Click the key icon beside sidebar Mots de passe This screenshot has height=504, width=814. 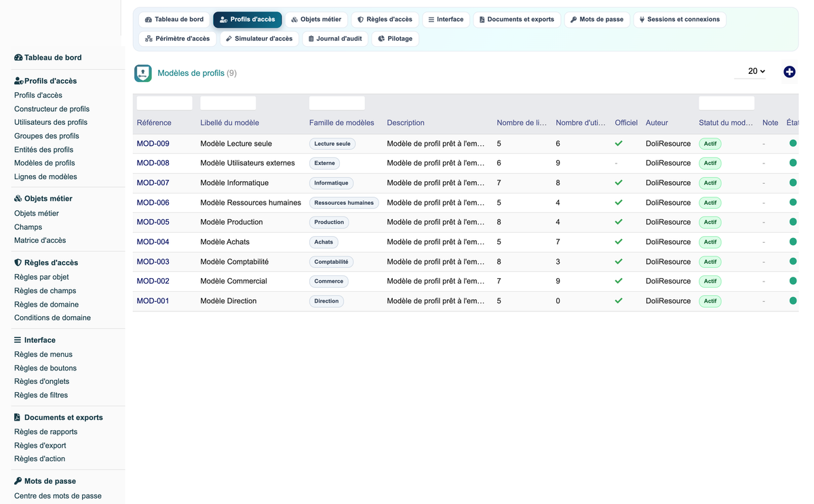[18, 481]
